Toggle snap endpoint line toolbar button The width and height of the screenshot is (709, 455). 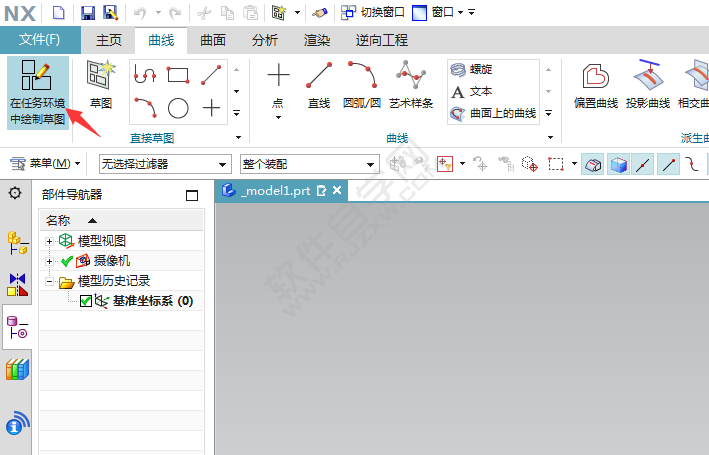pyautogui.click(x=669, y=164)
